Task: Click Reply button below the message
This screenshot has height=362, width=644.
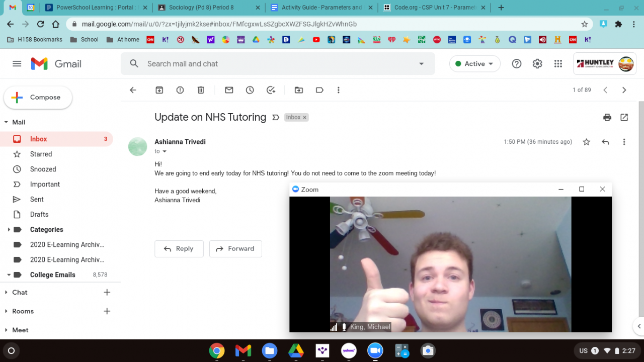Action: 179,248
